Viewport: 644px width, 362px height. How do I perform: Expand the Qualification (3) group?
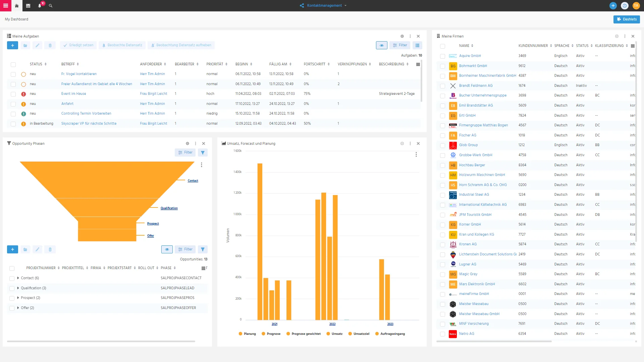pos(18,288)
